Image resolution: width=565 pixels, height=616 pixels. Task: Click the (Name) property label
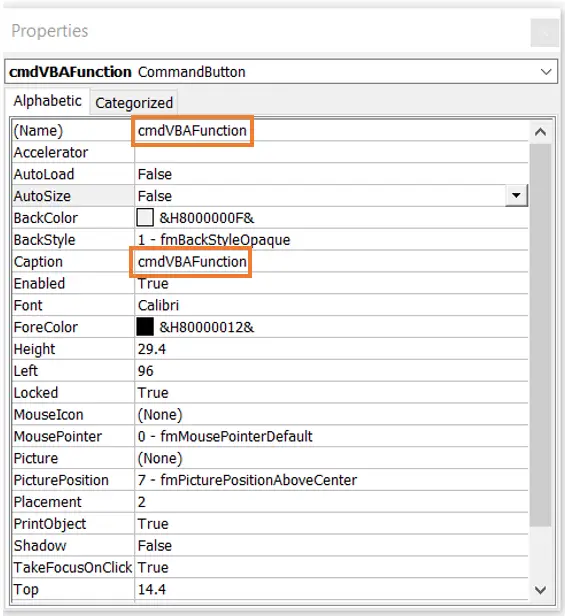[x=38, y=130]
